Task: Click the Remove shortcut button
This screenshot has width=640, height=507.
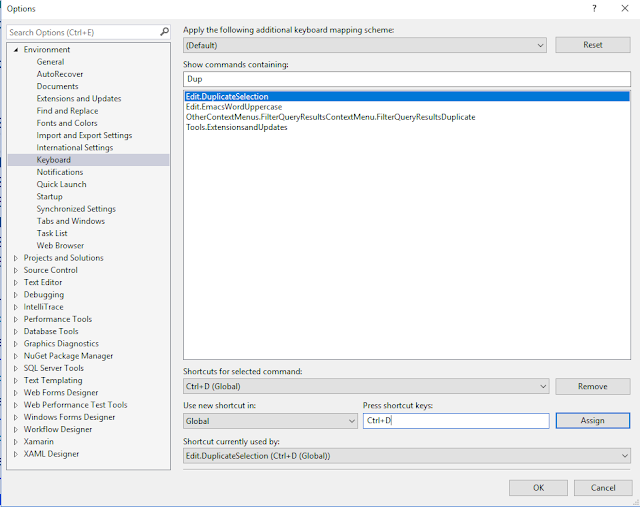Action: pyautogui.click(x=593, y=386)
